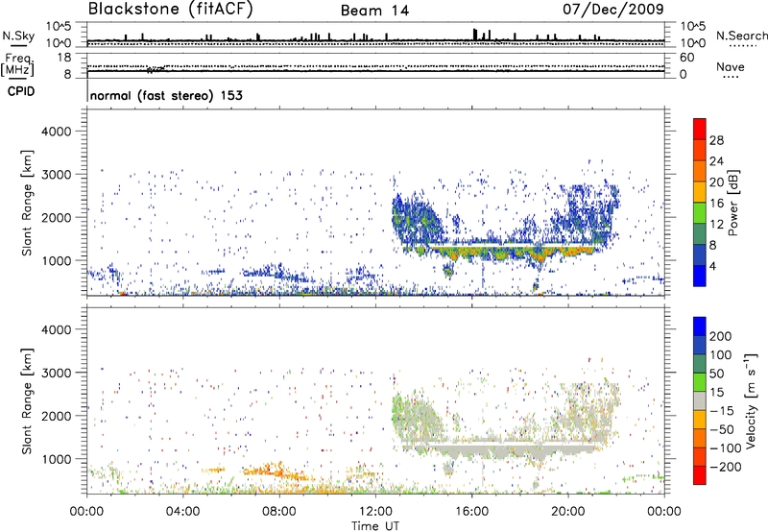This screenshot has height=532, width=768.
Task: Select the red top of the power colorbar
Action: click(x=700, y=129)
